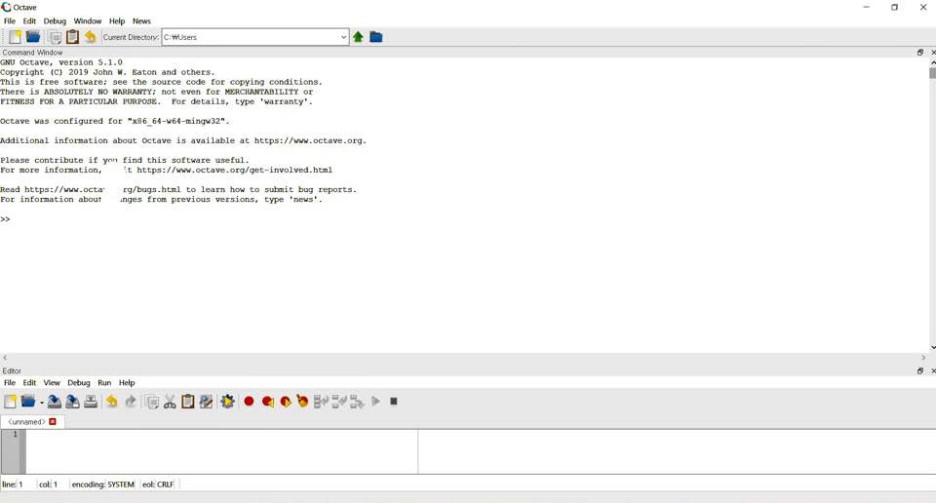Open the Editor Help menu

pos(127,382)
